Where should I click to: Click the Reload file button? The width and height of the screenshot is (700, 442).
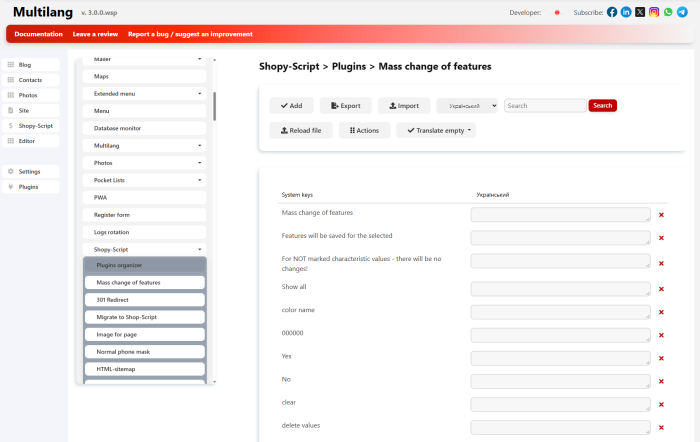[301, 130]
